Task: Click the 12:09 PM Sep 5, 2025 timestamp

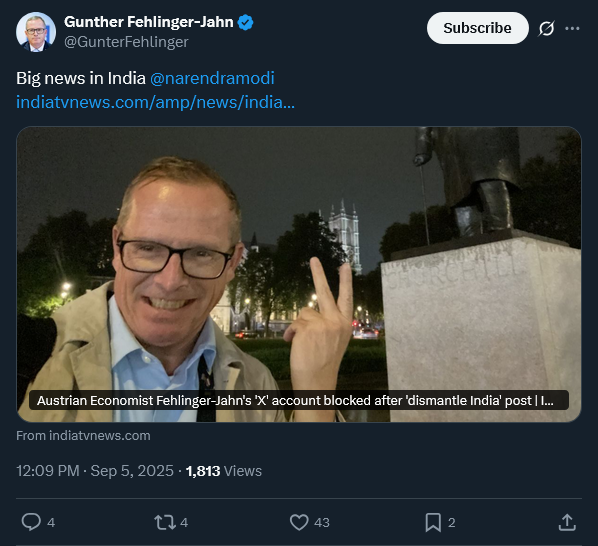Action: [95, 471]
